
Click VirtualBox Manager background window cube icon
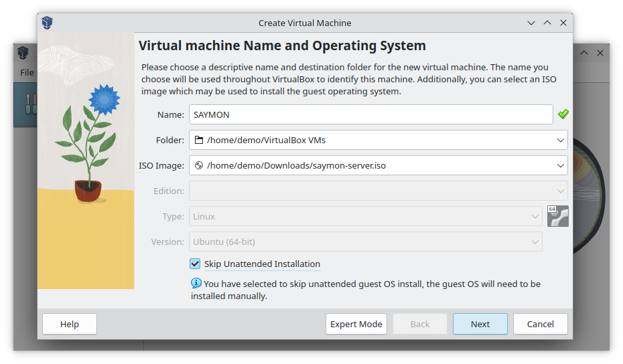[23, 52]
